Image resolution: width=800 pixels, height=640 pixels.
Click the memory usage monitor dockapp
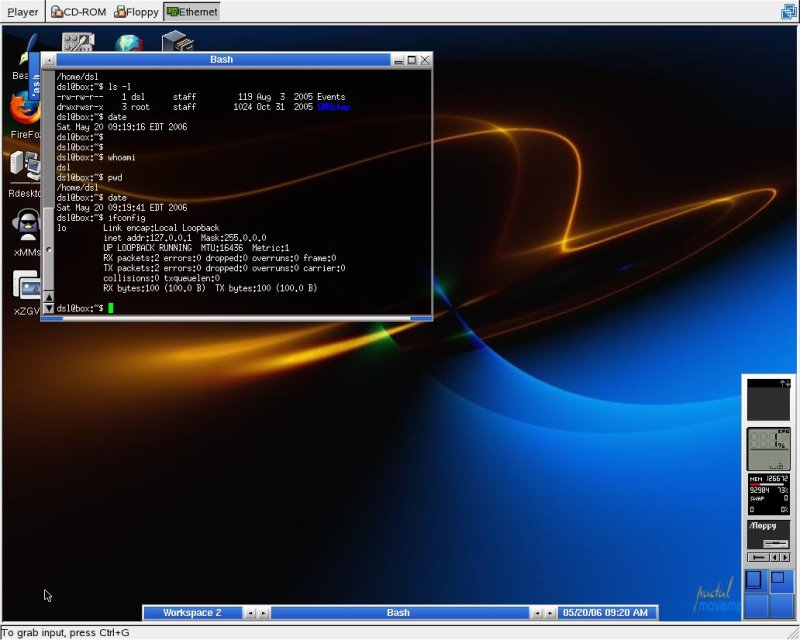click(769, 493)
